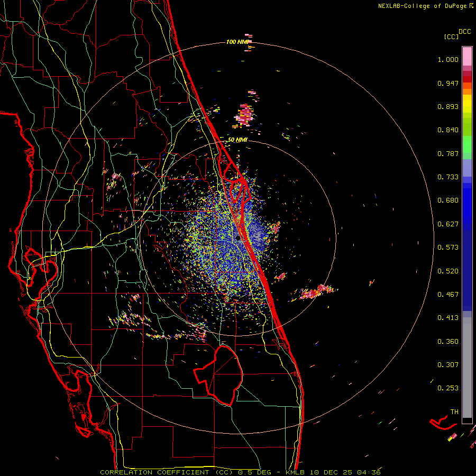The image size is (476, 476).
Task: Click the 100 NMI range ring label
Action: point(237,42)
